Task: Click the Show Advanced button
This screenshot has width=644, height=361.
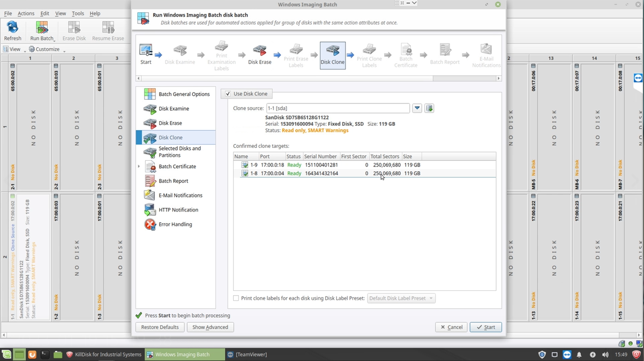Action: tap(210, 327)
